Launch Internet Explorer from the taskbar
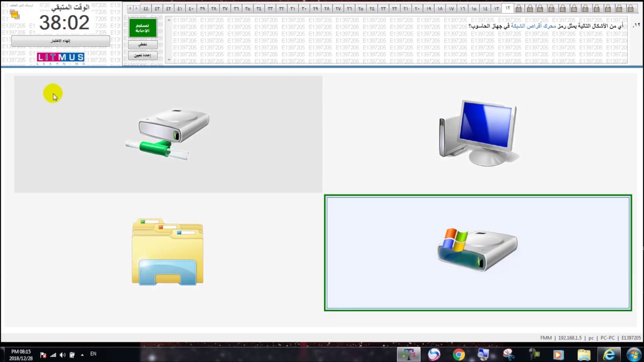Image resolution: width=644 pixels, height=362 pixels. click(609, 355)
